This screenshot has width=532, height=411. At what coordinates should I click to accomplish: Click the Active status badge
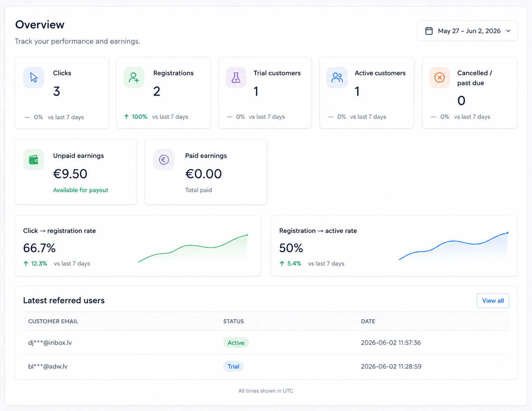tap(236, 342)
